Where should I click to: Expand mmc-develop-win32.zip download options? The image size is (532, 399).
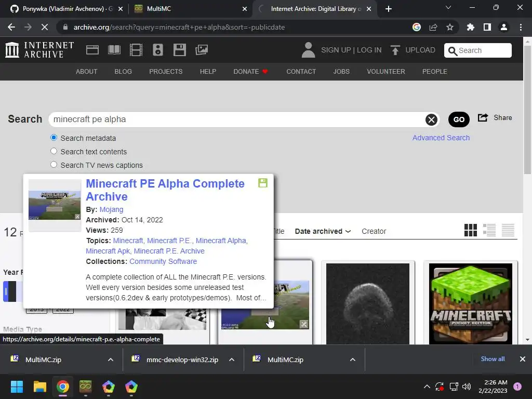point(232,360)
